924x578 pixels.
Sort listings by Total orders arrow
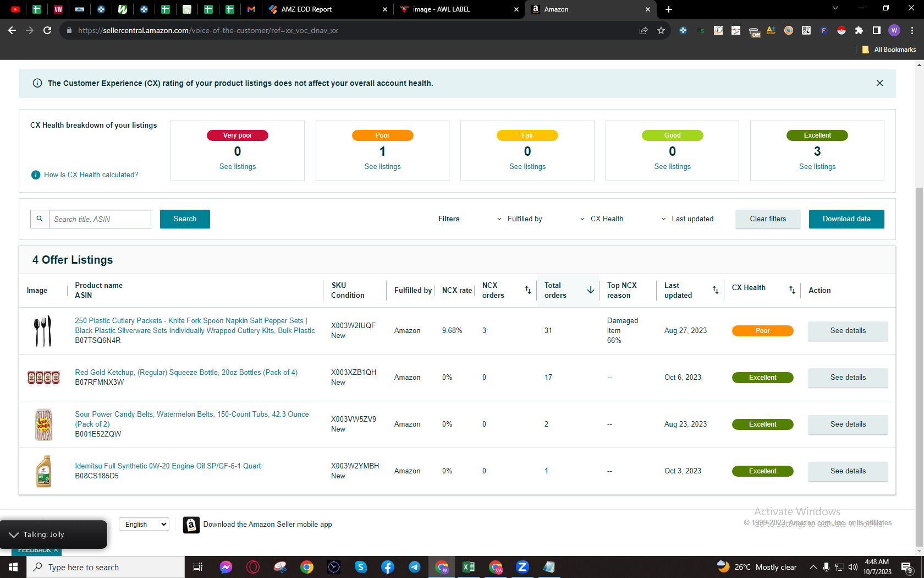tap(591, 290)
